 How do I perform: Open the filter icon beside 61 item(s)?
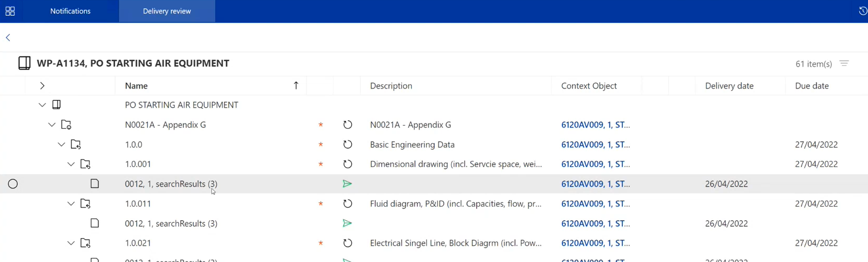coord(844,64)
